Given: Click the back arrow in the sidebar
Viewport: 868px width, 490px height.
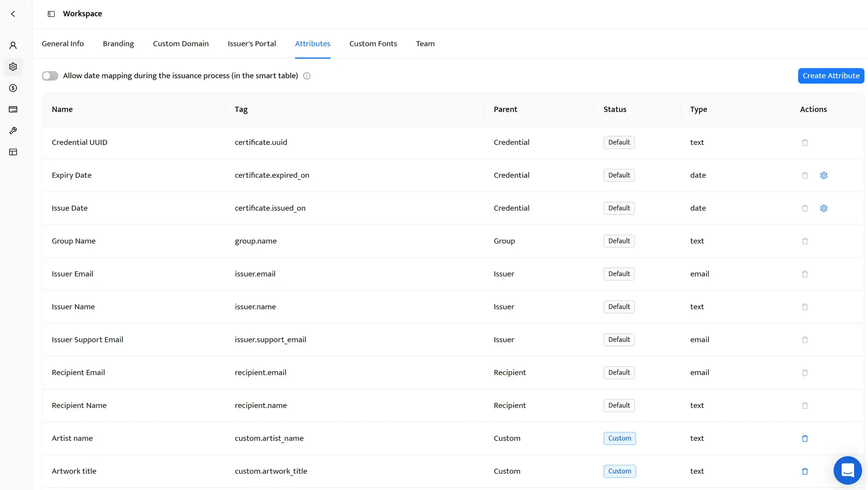Looking at the screenshot, I should click(13, 14).
